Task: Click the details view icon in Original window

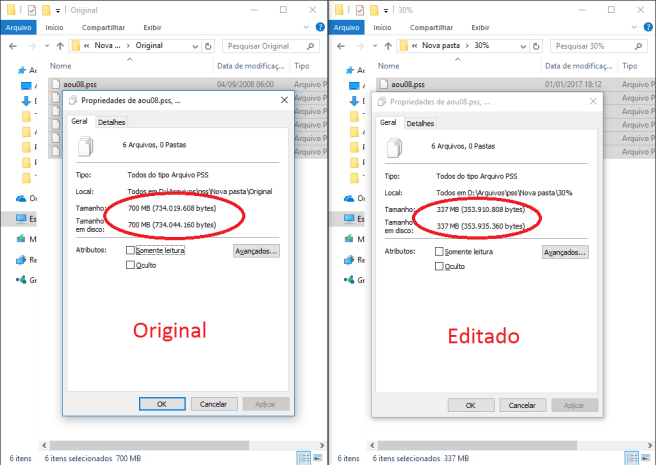Action: pyautogui.click(x=303, y=457)
